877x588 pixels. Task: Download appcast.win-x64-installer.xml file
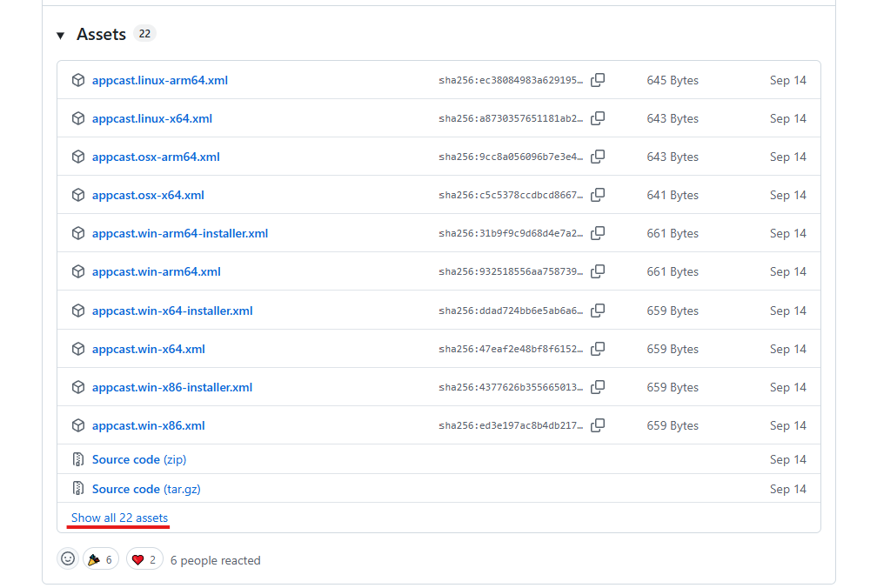click(171, 311)
